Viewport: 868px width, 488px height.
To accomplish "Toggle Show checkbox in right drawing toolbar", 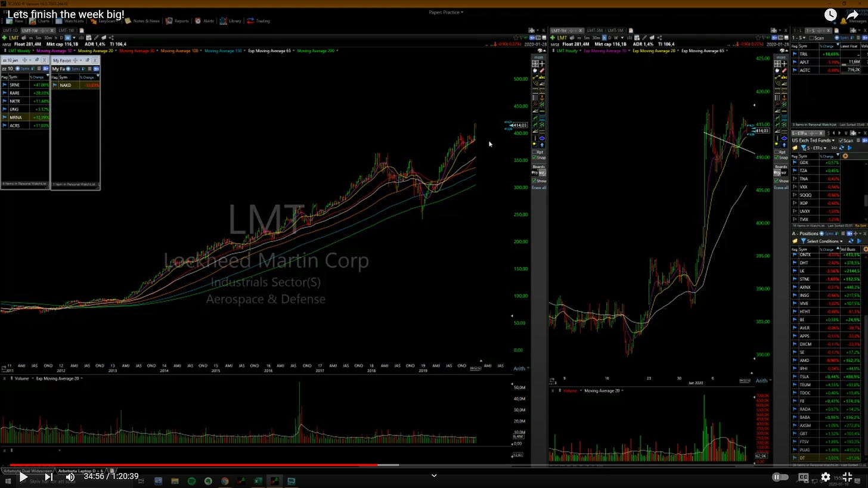I will [776, 181].
